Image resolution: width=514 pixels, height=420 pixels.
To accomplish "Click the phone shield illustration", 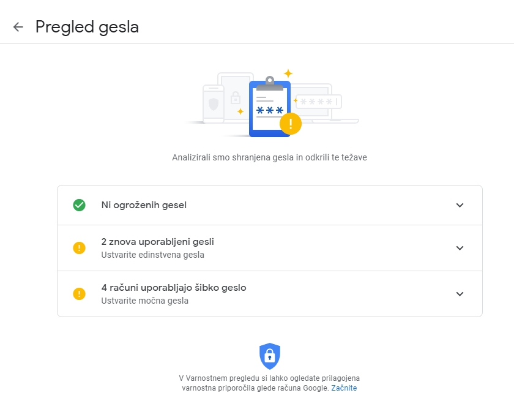I will click(213, 104).
